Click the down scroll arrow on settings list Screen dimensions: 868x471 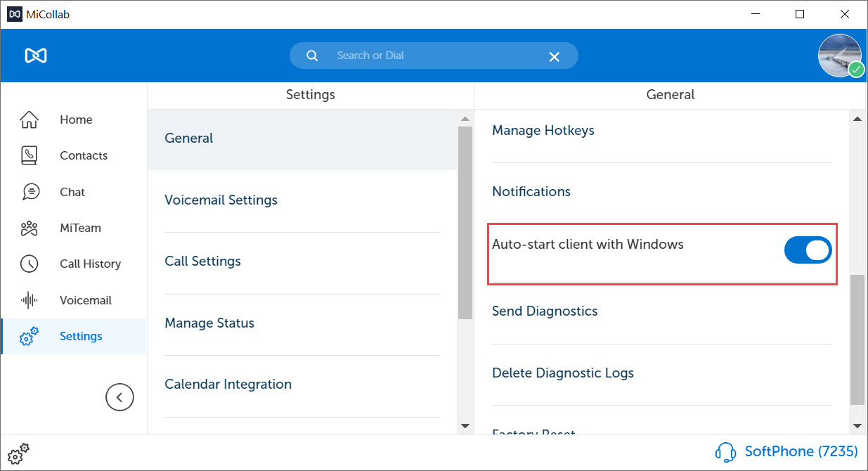[x=465, y=425]
